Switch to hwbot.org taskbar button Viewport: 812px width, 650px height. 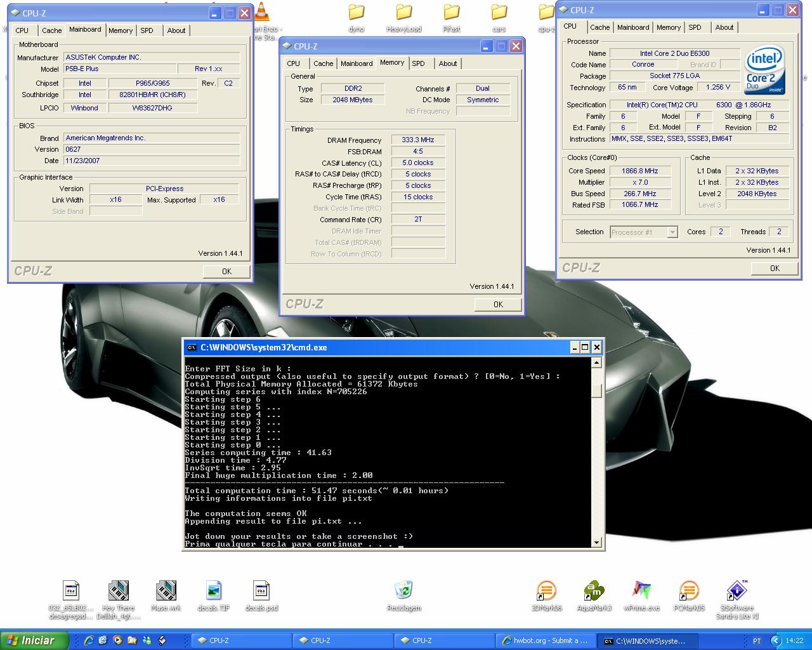[545, 641]
